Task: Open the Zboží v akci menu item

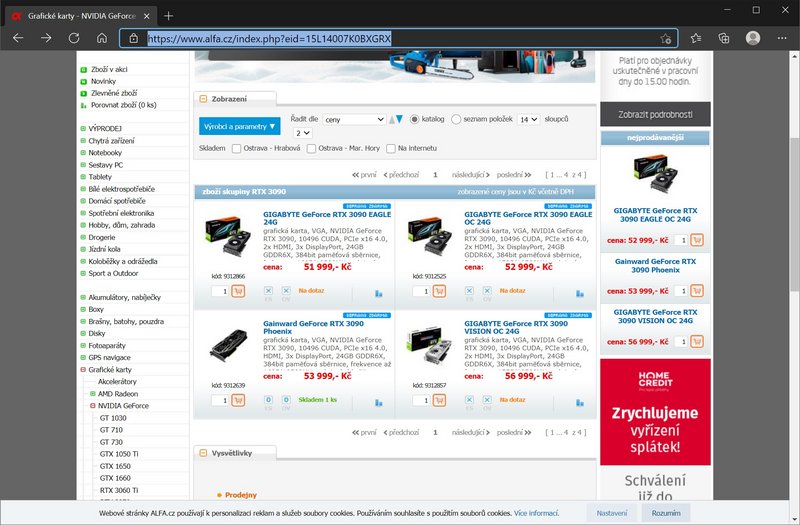Action: 109,69
